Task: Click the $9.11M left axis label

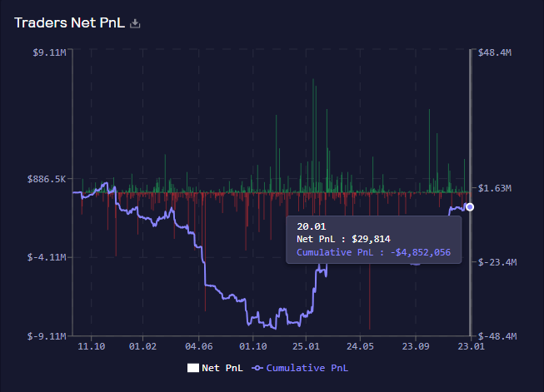Action: [49, 52]
